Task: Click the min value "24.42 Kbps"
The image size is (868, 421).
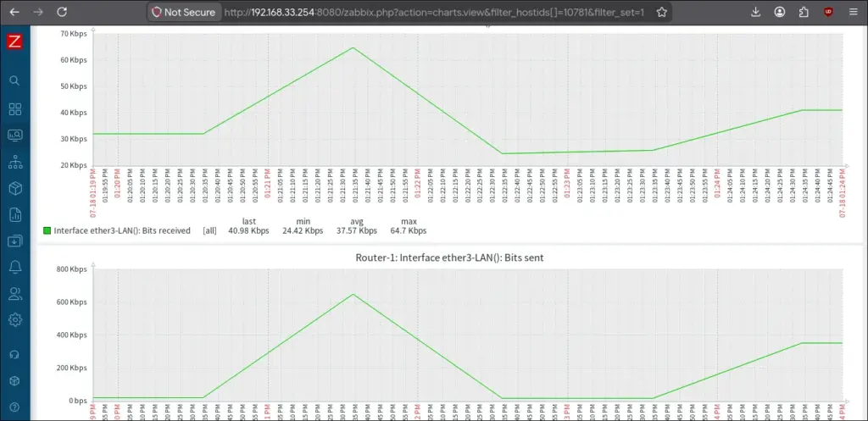Action: click(x=303, y=230)
